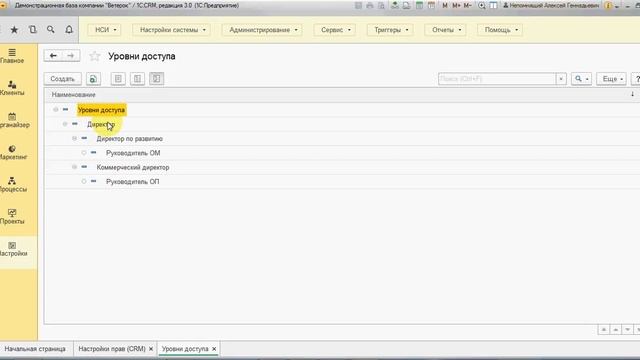Image resolution: width=640 pixels, height=360 pixels.
Task: Add Уровни доступа page to favorites star
Action: click(95, 56)
